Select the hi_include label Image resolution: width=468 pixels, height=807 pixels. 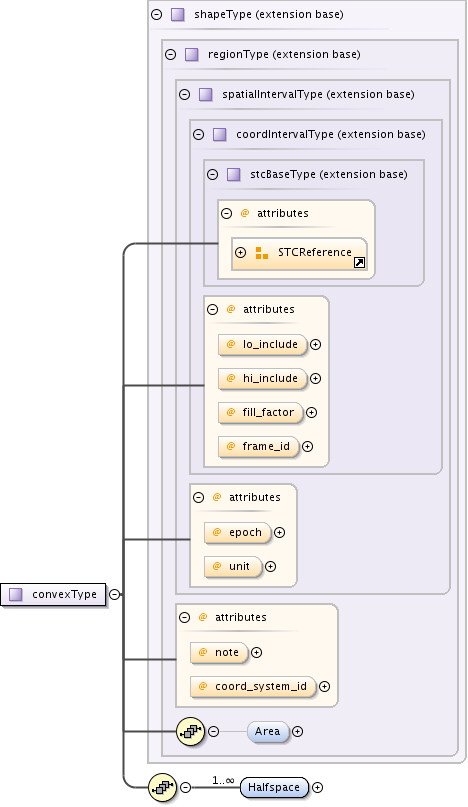[x=270, y=378]
